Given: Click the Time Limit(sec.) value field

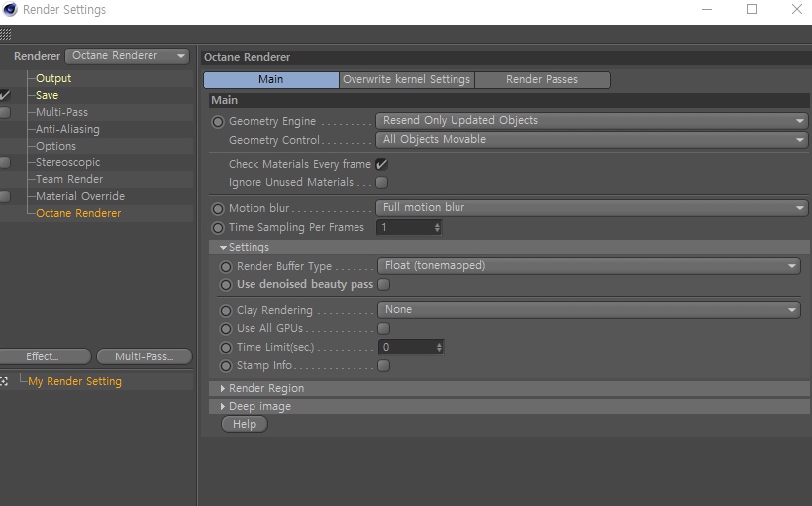Looking at the screenshot, I should coord(406,347).
